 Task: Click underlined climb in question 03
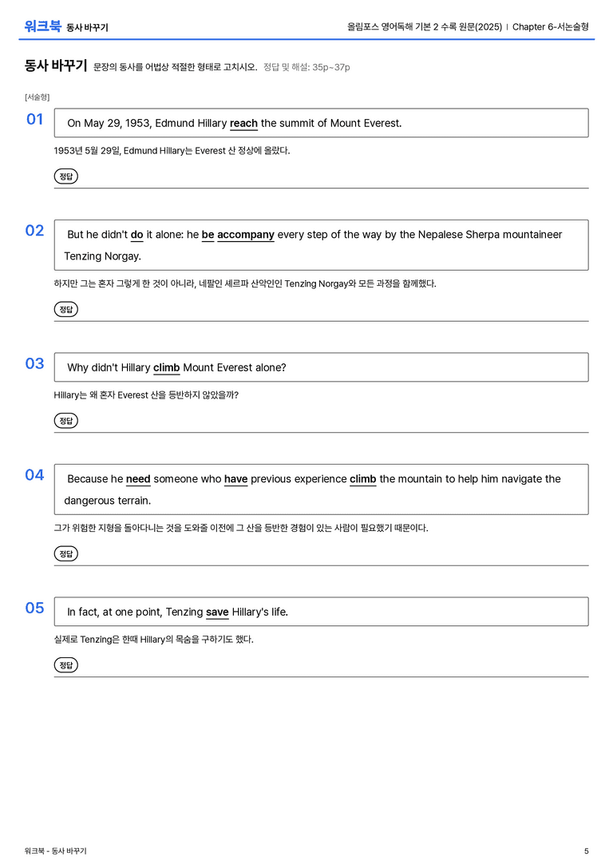(x=166, y=367)
